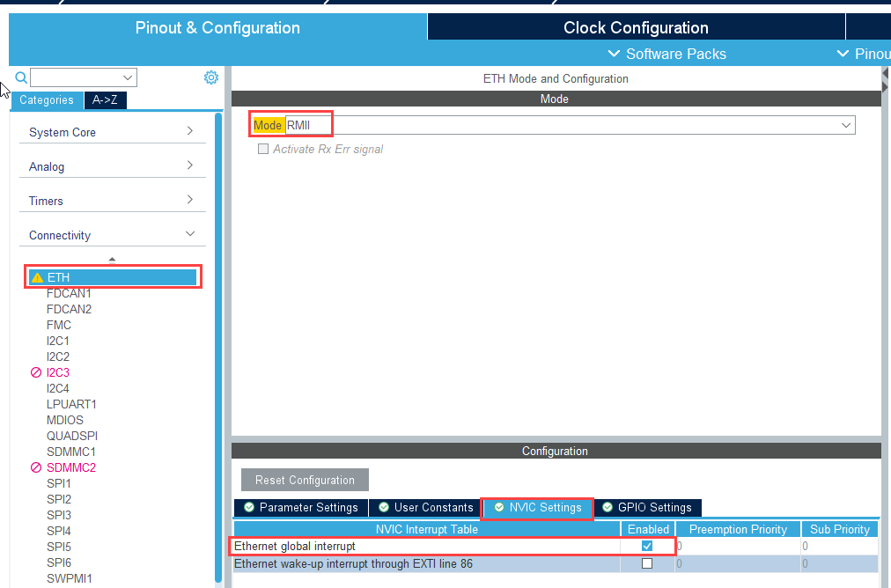
Task: Click the I2C3 disabled conflict icon
Action: pos(36,372)
